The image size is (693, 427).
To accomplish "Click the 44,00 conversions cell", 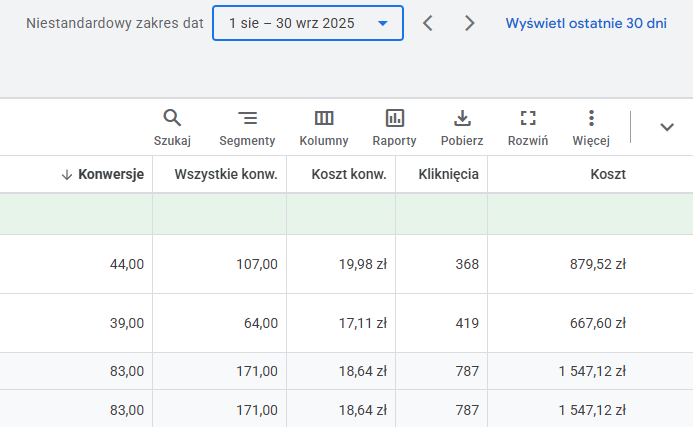I will tap(127, 264).
